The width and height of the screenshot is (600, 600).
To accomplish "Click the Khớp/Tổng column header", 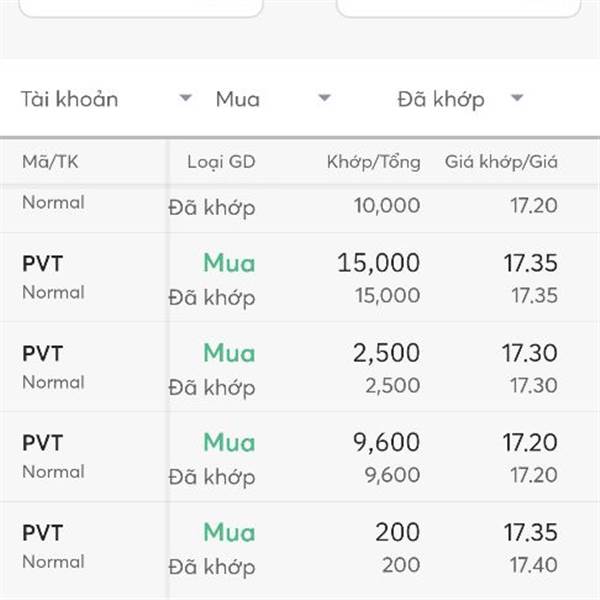I will [373, 162].
